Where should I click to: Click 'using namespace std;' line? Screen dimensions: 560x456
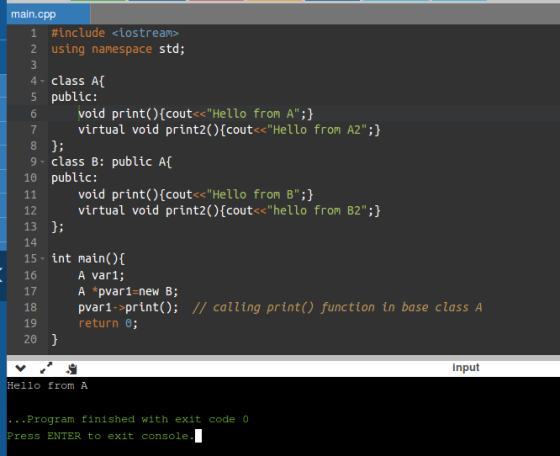pyautogui.click(x=118, y=49)
